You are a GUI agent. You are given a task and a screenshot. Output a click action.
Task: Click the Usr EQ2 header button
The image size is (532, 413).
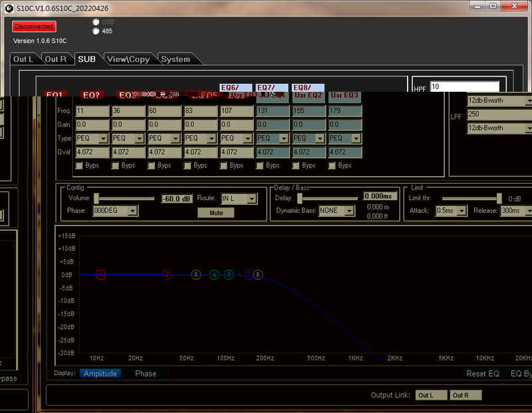click(309, 96)
